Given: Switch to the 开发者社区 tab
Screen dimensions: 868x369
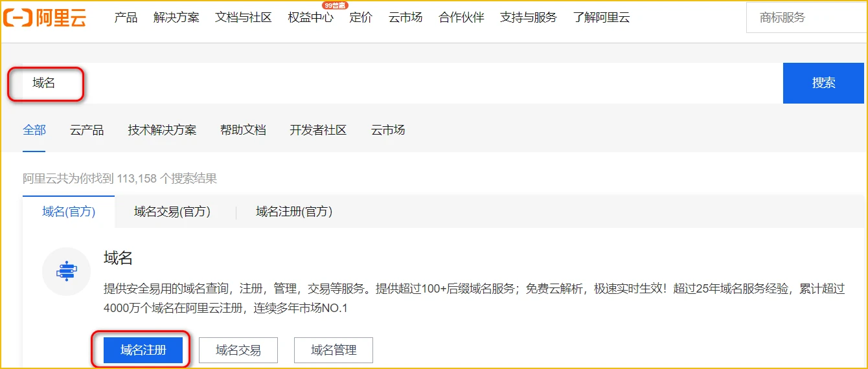Looking at the screenshot, I should coord(318,130).
